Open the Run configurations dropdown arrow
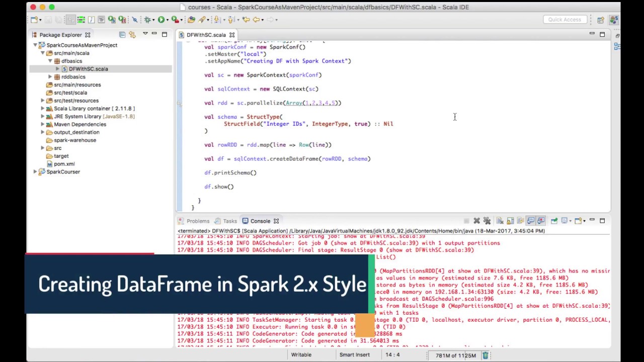 coord(168,20)
